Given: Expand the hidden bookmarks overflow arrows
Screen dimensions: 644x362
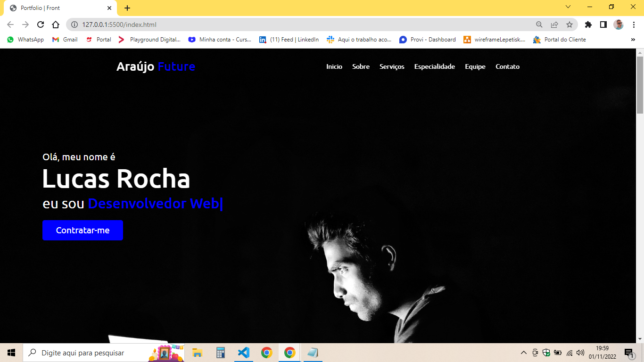Looking at the screenshot, I should pyautogui.click(x=633, y=40).
